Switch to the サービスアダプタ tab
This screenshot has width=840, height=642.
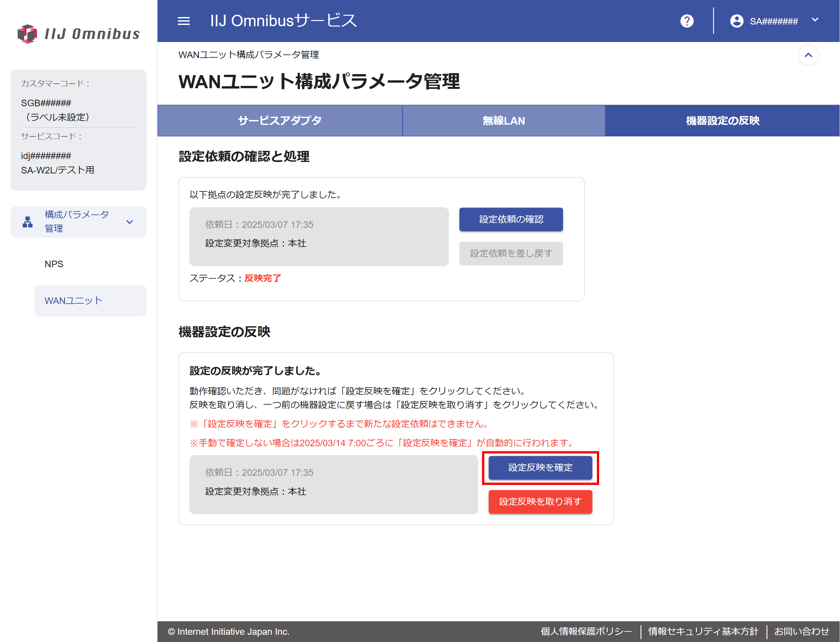[280, 121]
